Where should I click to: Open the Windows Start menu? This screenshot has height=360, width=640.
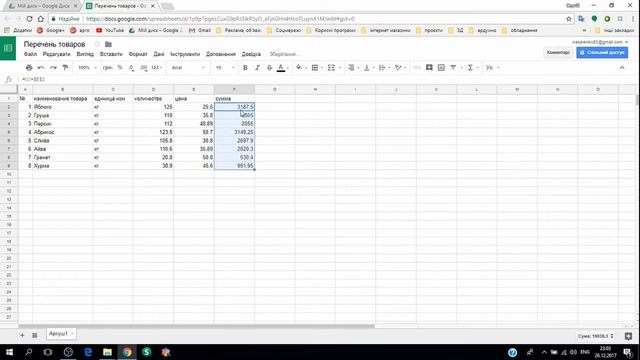(9, 352)
